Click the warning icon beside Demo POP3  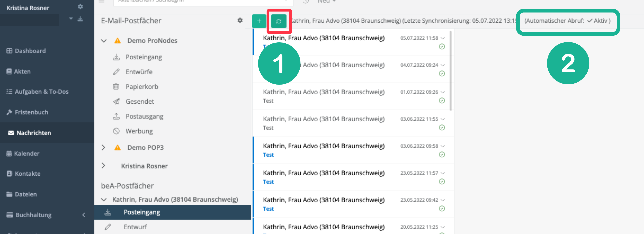pos(117,148)
